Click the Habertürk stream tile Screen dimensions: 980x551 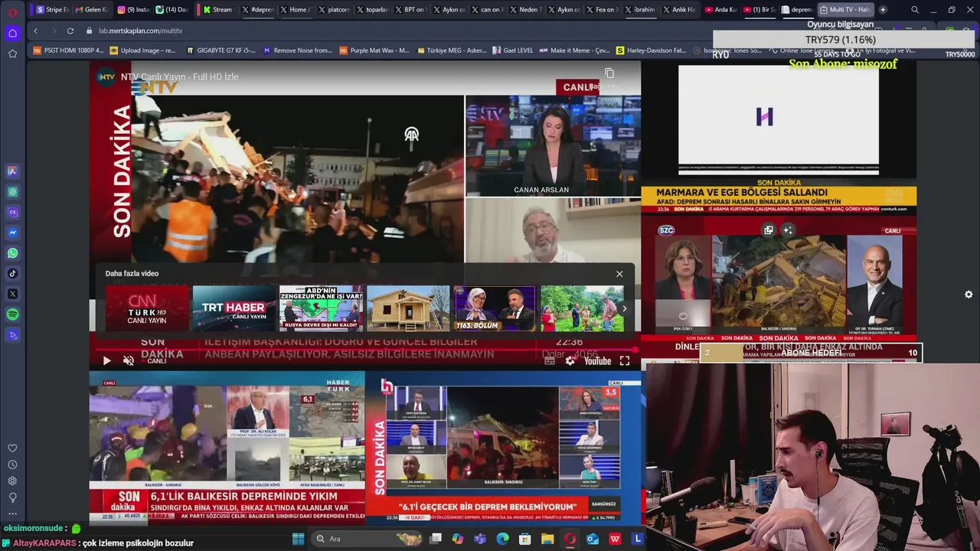click(x=227, y=446)
